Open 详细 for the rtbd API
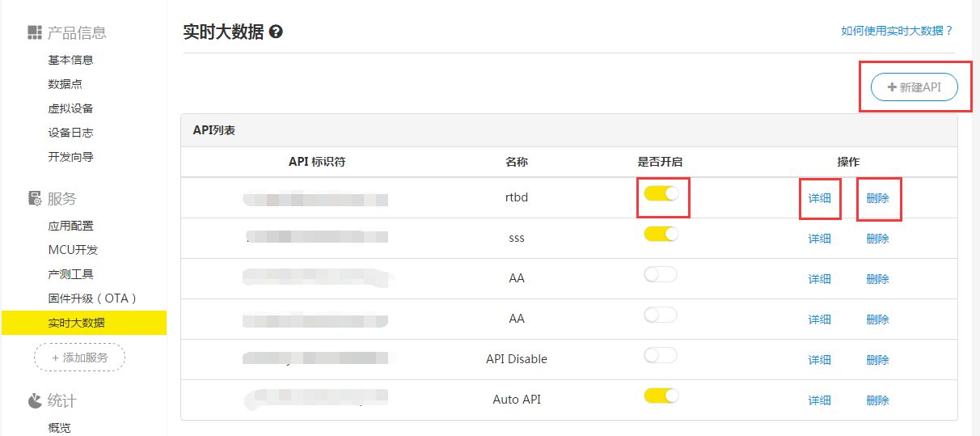This screenshot has height=436, width=980. tap(819, 198)
